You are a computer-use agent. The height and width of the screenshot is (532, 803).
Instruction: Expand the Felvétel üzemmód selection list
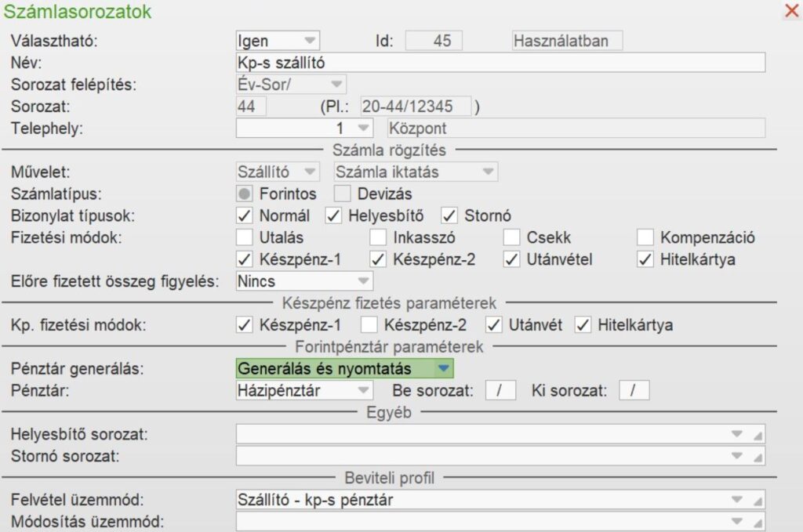coord(736,497)
